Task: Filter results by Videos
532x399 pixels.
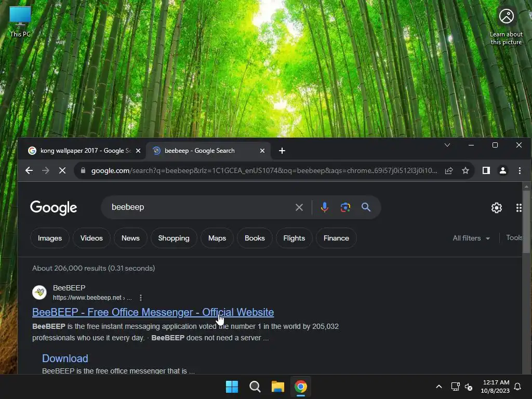Action: [x=91, y=238]
